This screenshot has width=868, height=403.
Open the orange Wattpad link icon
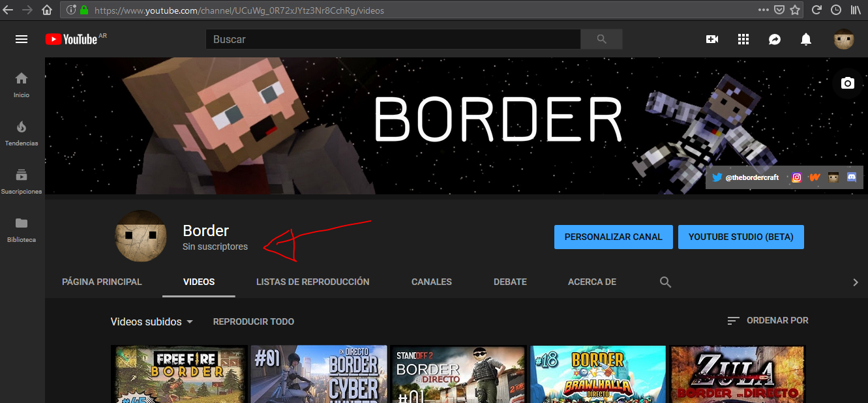(x=815, y=177)
